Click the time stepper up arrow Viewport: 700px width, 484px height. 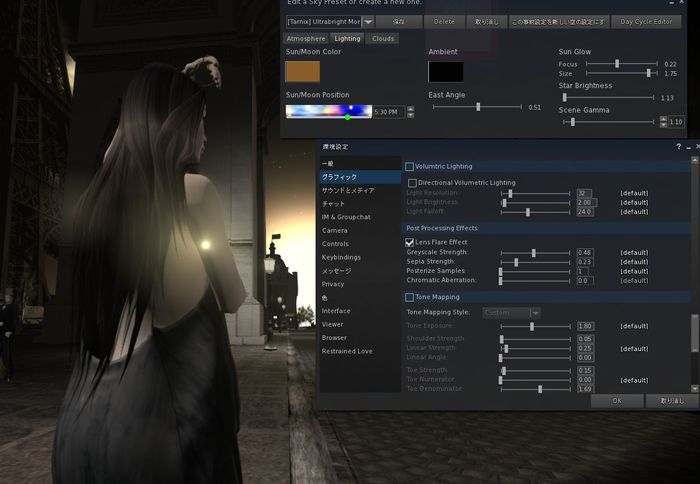411,109
